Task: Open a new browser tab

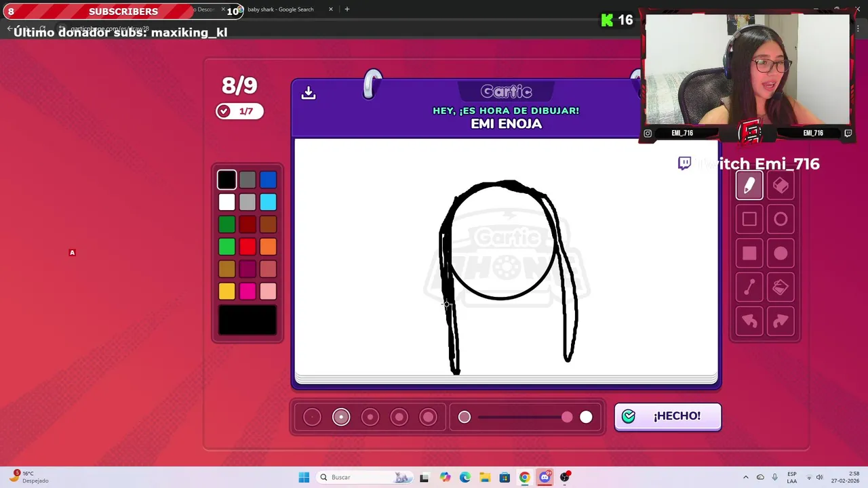Action: [x=347, y=9]
